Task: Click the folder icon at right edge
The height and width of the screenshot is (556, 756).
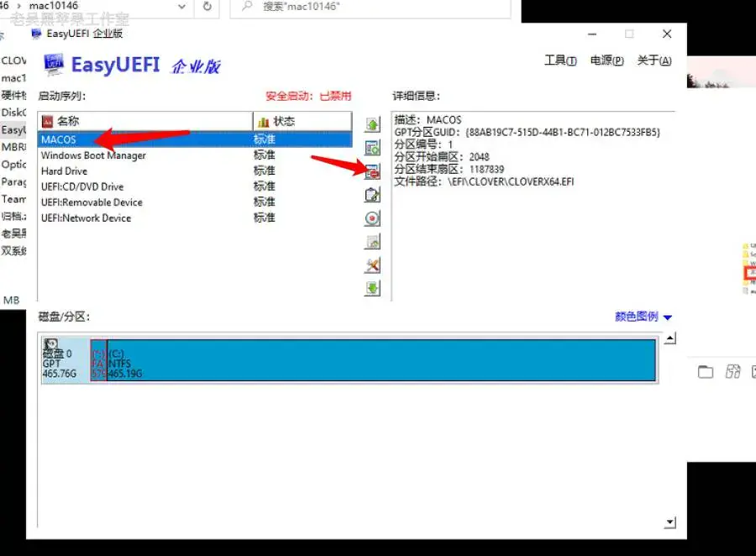Action: pyautogui.click(x=706, y=371)
